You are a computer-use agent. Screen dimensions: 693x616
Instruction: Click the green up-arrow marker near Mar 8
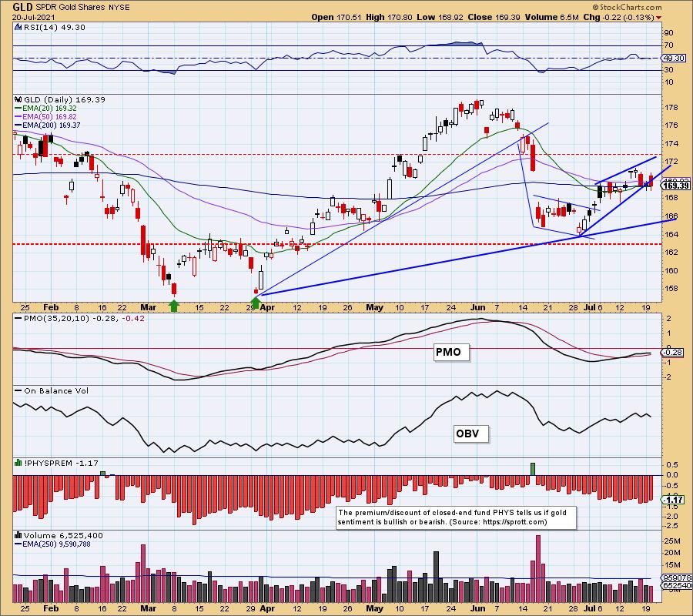174,306
